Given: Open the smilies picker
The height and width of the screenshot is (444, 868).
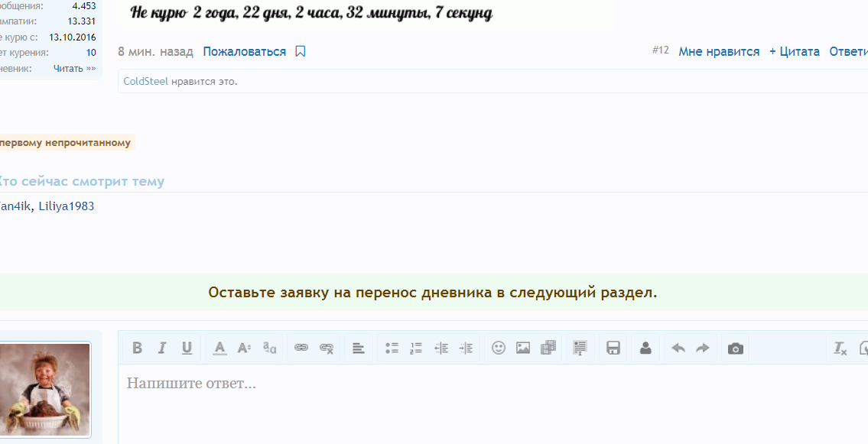Looking at the screenshot, I should coord(499,348).
